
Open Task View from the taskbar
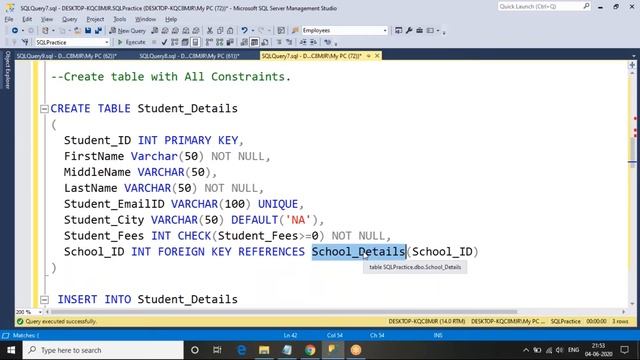click(217, 350)
